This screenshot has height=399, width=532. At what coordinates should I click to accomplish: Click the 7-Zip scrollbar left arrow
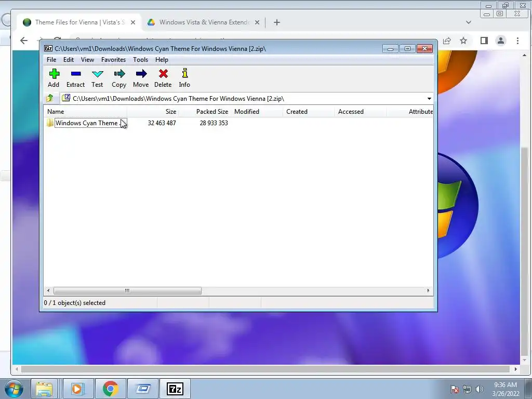click(x=48, y=291)
